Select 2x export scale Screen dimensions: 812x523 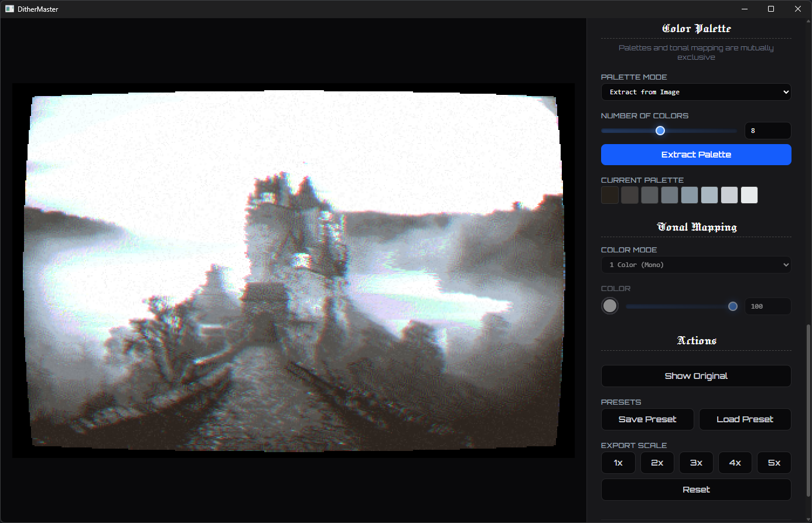(657, 463)
